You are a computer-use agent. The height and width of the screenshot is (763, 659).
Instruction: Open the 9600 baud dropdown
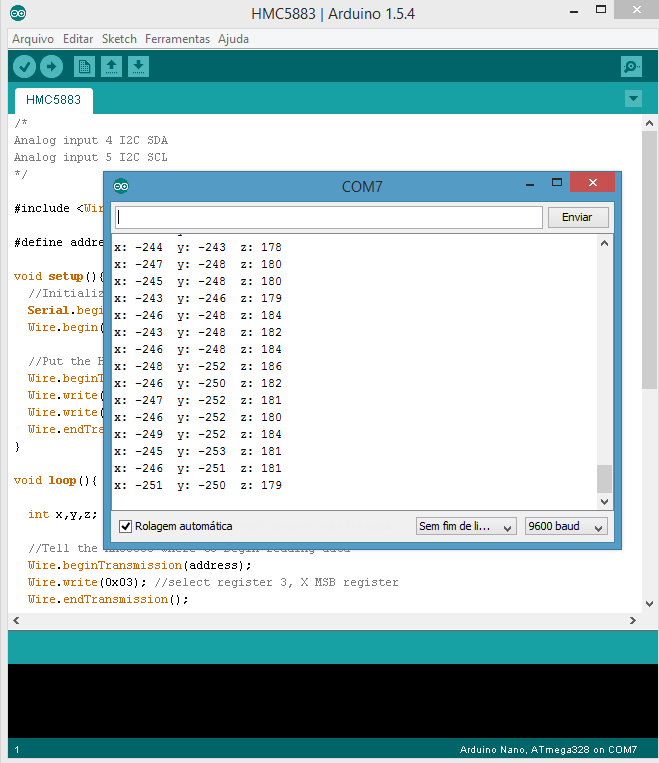[x=566, y=526]
